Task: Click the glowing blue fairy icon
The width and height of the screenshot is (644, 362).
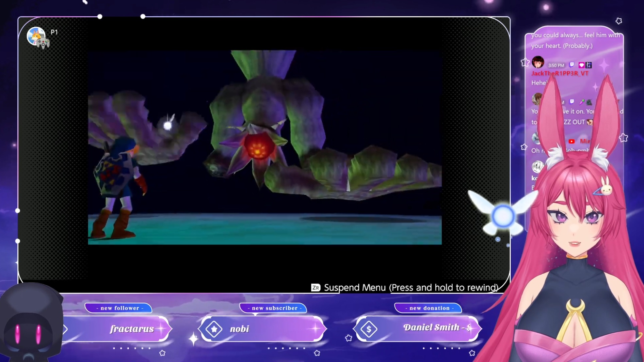Action: (x=503, y=216)
